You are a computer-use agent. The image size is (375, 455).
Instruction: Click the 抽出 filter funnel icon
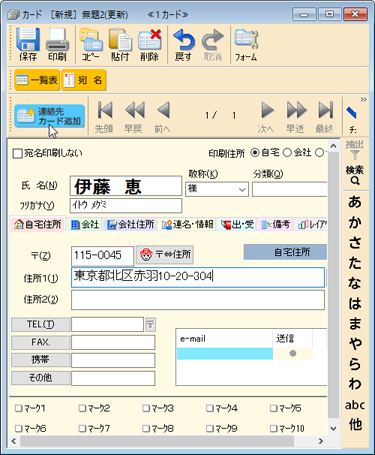(355, 155)
